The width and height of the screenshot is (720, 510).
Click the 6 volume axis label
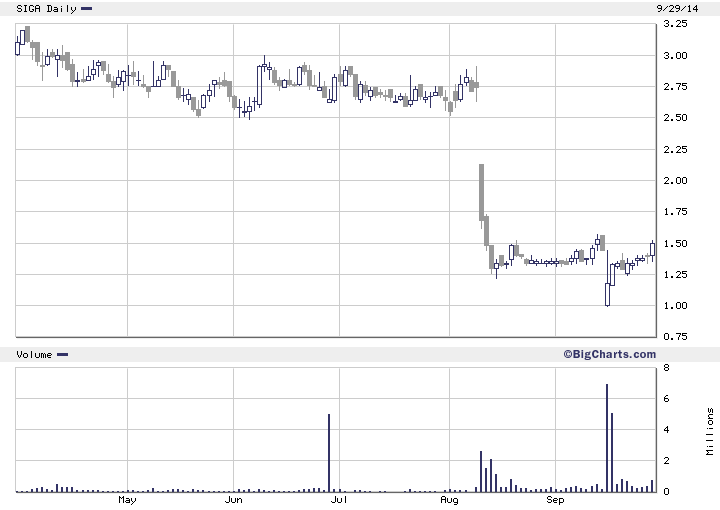666,399
